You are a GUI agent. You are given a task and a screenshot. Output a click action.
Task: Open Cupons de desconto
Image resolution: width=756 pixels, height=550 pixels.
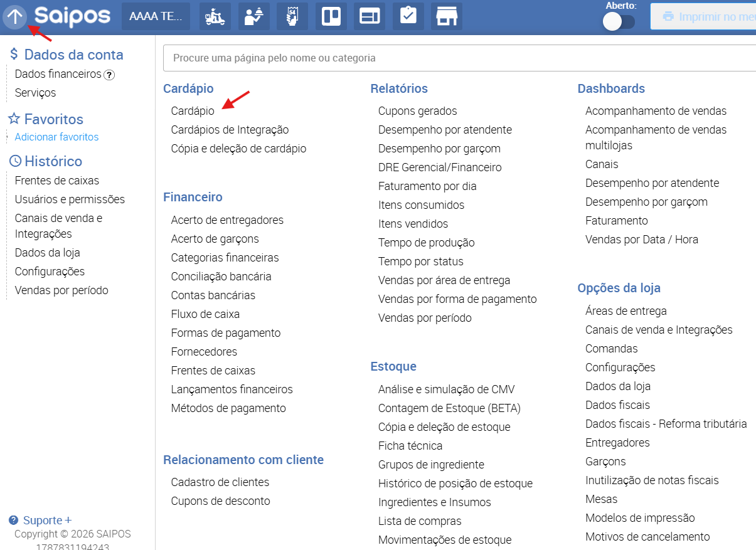click(220, 501)
